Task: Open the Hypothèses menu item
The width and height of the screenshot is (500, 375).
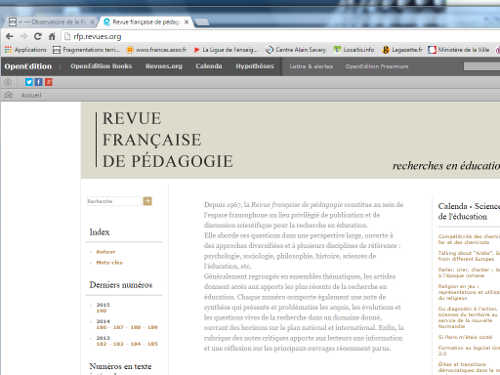Action: pos(255,66)
